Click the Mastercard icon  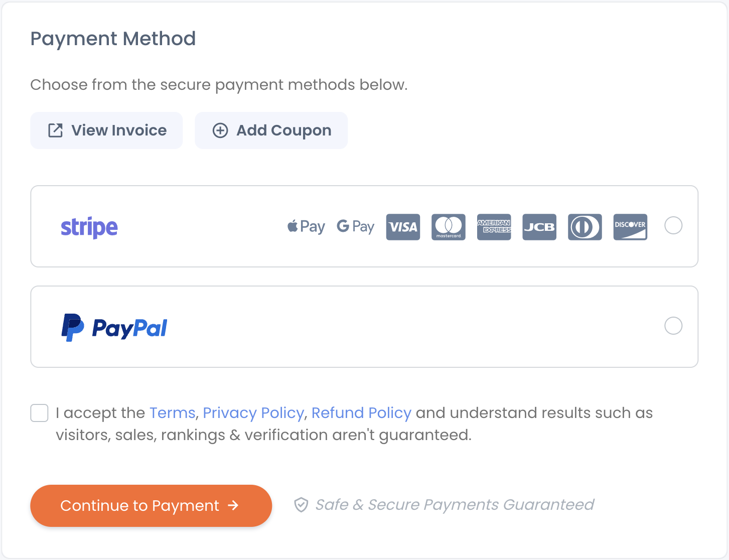(449, 227)
